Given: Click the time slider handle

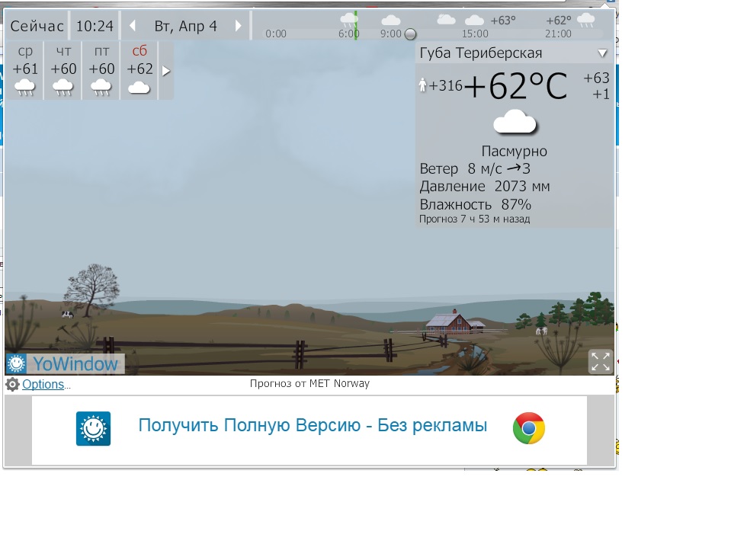Looking at the screenshot, I should (410, 34).
